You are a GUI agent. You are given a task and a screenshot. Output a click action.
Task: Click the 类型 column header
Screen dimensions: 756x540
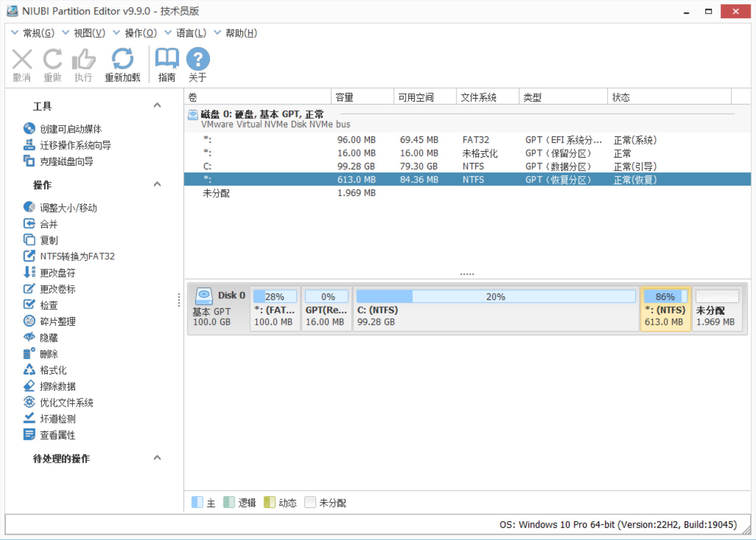[x=564, y=97]
